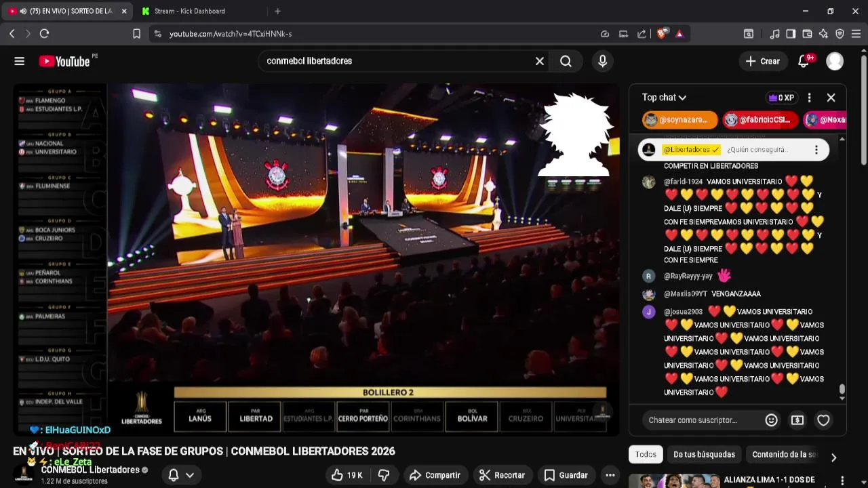
Task: Reload the page
Action: click(x=44, y=33)
